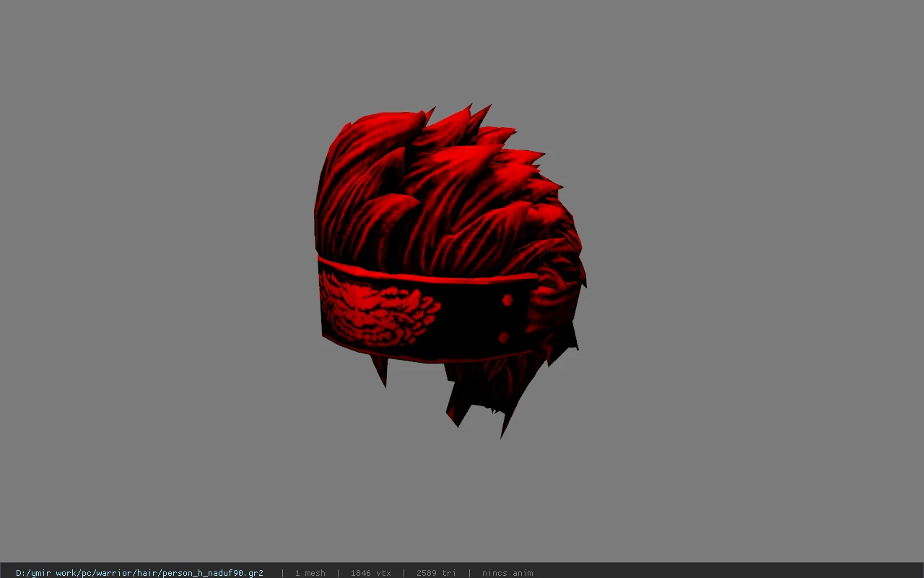Click the '2589 tri' triangle count
Viewport: 924px width, 578px height.
(x=436, y=573)
